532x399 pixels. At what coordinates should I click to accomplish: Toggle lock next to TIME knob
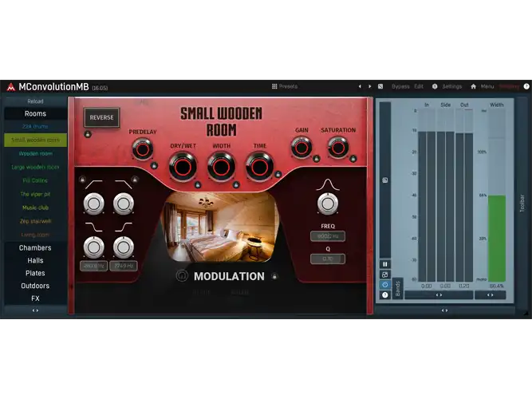tap(278, 175)
